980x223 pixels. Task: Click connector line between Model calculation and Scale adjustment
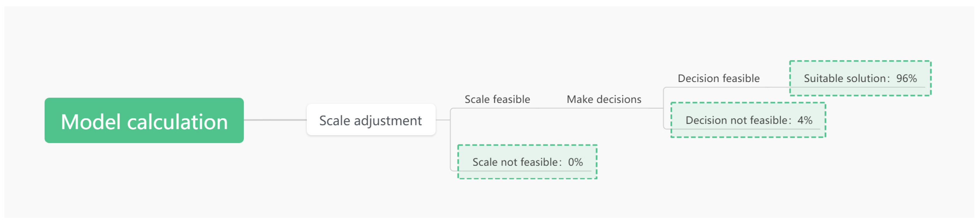click(275, 120)
